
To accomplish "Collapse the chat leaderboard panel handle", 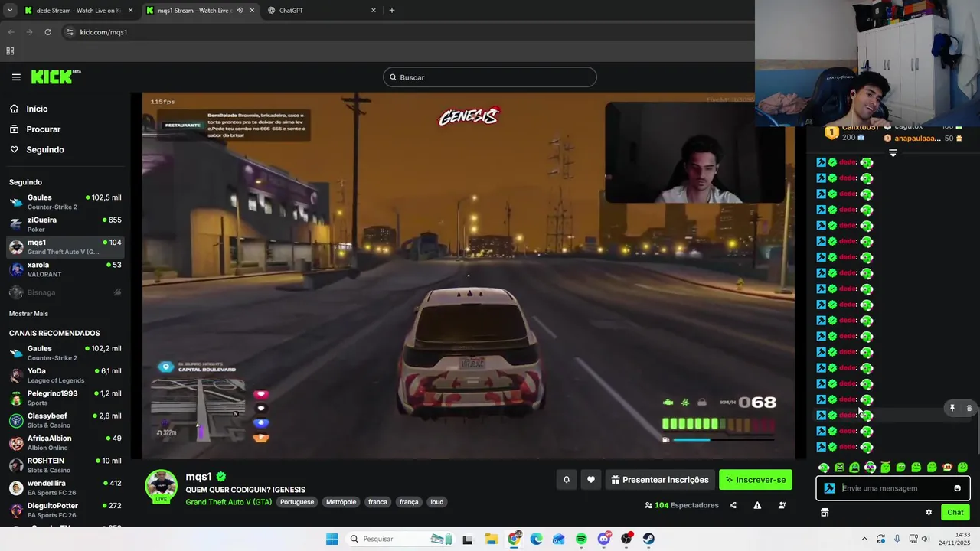I will [x=893, y=153].
